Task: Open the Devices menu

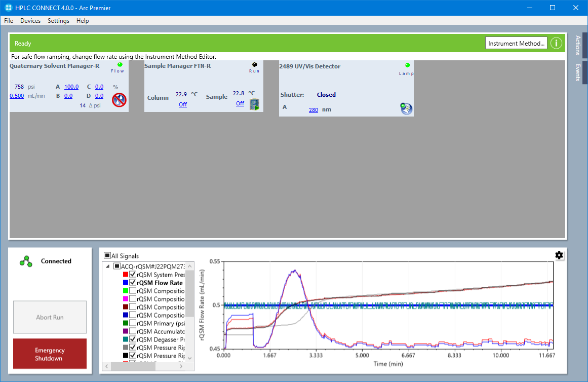Action: pyautogui.click(x=30, y=21)
